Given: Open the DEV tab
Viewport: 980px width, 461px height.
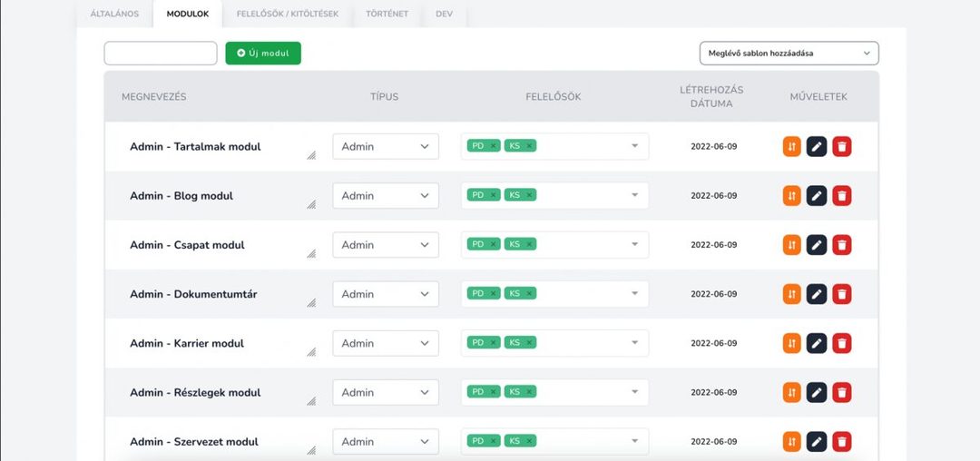Looking at the screenshot, I should (x=445, y=14).
